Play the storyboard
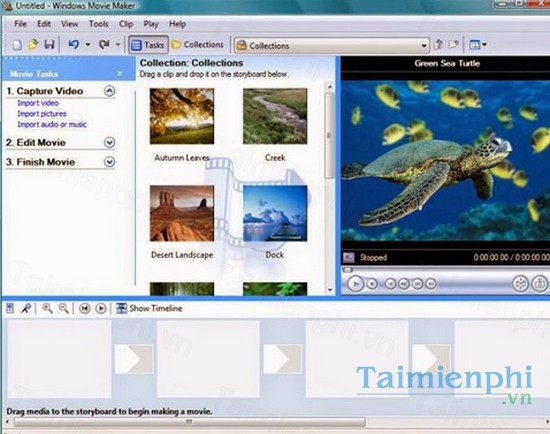The height and width of the screenshot is (434, 550). click(x=101, y=308)
